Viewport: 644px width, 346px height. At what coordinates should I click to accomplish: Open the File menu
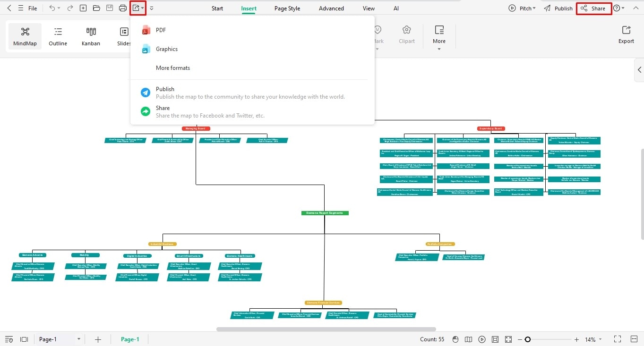[33, 8]
